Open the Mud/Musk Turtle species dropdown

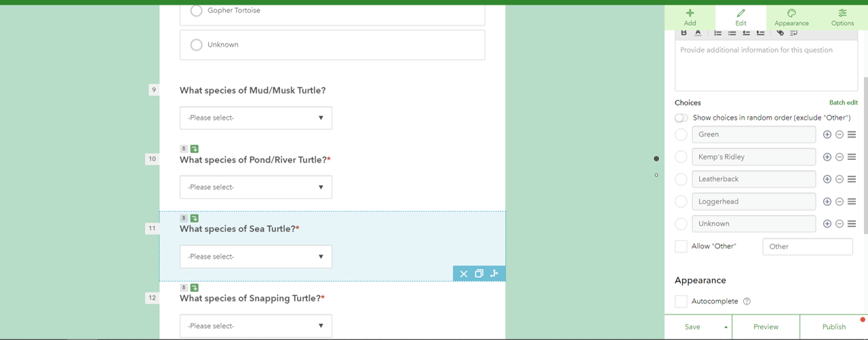pos(256,118)
